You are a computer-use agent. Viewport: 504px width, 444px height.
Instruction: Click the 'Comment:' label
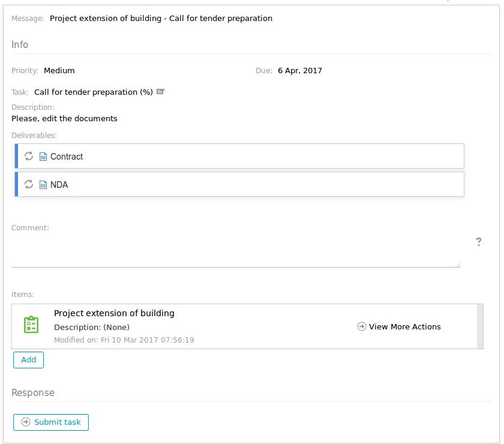point(30,227)
